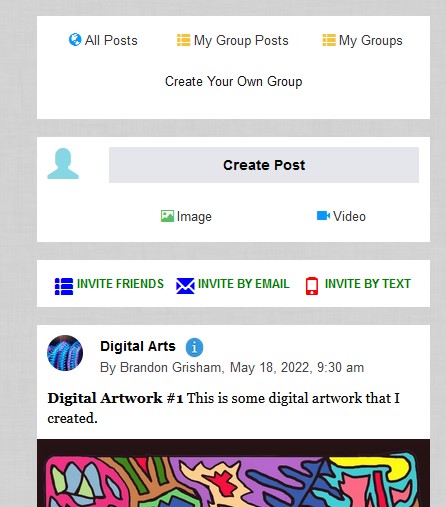Click the blue envelope invite icon
This screenshot has height=507, width=446.
coord(185,286)
